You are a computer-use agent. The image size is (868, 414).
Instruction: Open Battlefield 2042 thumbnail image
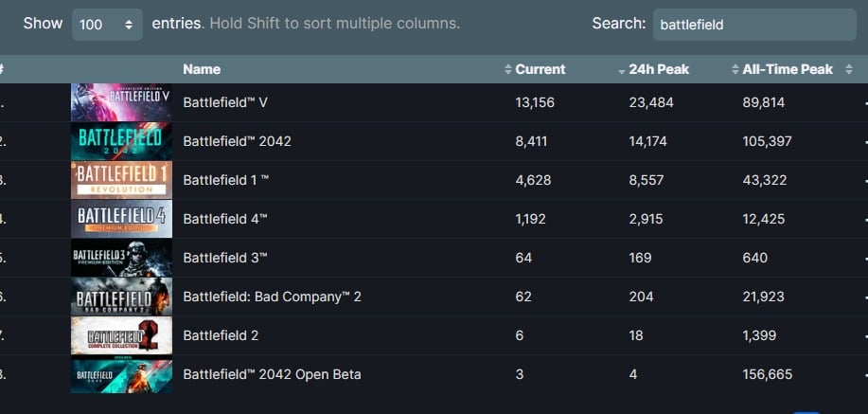(121, 141)
